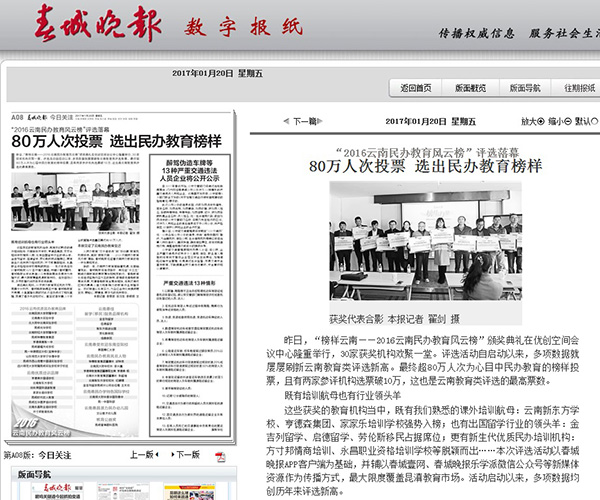Viewport: 600px width, 500px height.
Task: Click the 数字报纸 header text
Action: [x=243, y=27]
